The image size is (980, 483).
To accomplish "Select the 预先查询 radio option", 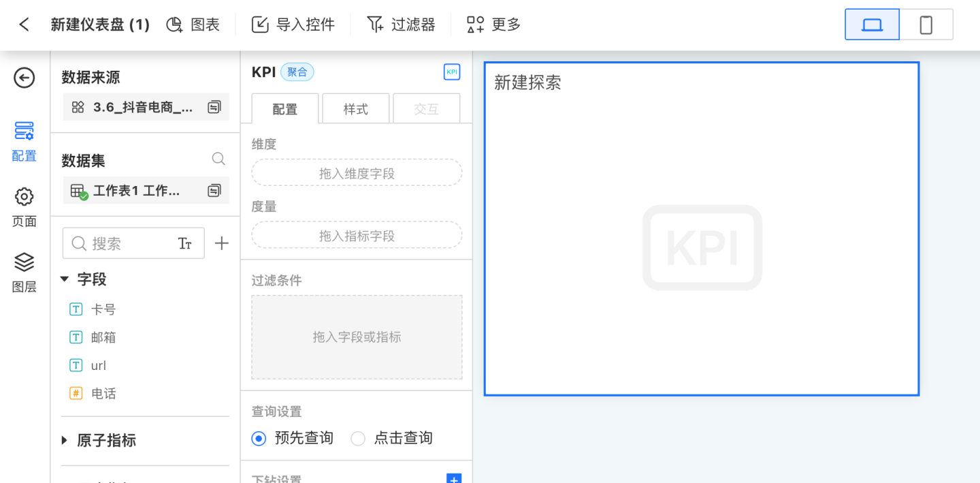I will 259,438.
